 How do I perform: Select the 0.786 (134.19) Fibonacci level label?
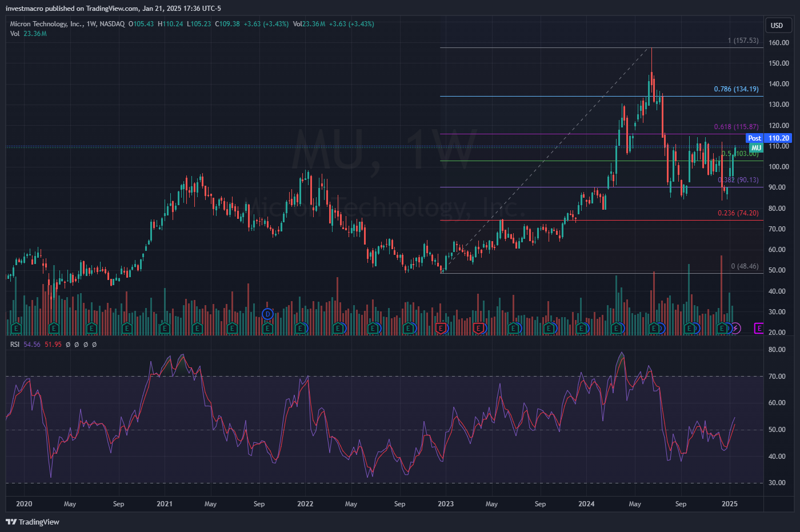[736, 89]
